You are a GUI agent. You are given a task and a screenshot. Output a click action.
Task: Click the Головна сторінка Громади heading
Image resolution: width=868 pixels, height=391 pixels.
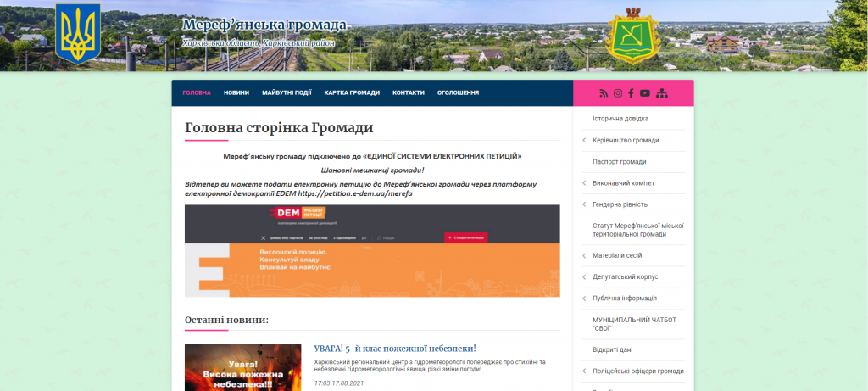[279, 128]
